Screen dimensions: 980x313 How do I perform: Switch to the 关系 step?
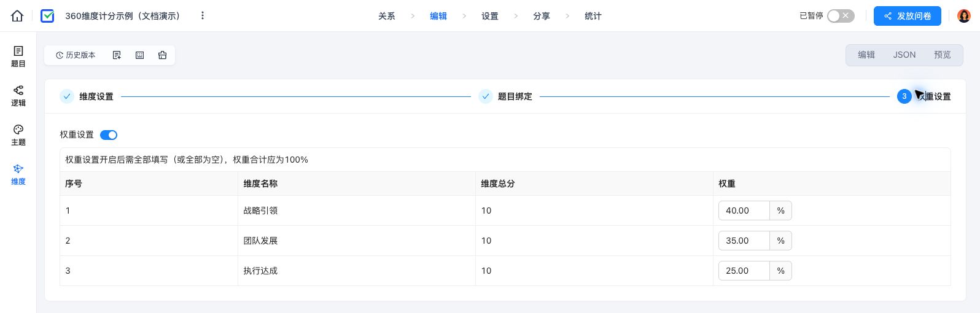(387, 16)
